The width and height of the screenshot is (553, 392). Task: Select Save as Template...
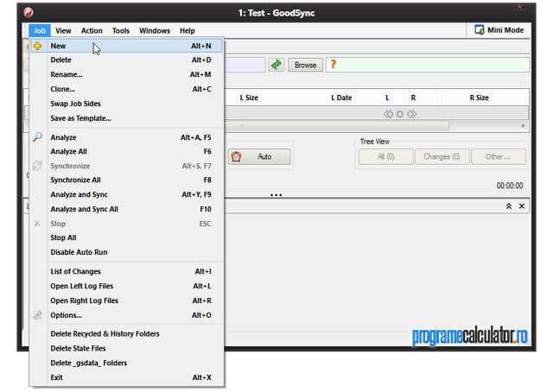126,118
